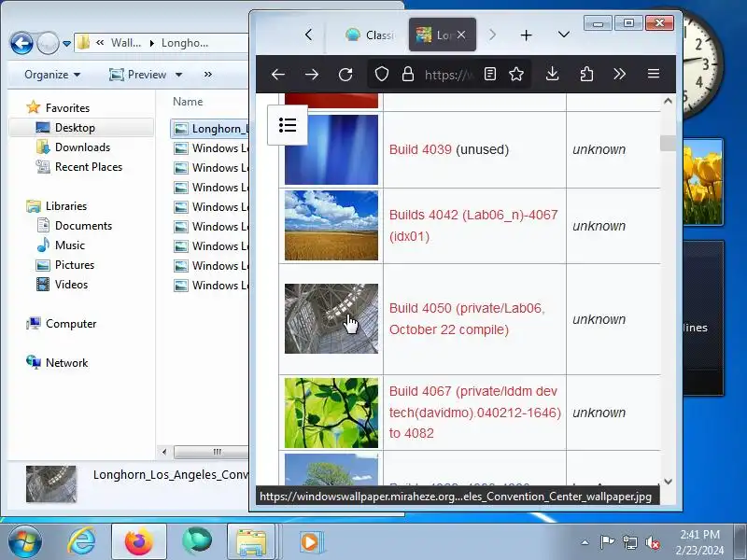747x560 pixels.
Task: Click the Windows Start button
Action: (x=25, y=541)
